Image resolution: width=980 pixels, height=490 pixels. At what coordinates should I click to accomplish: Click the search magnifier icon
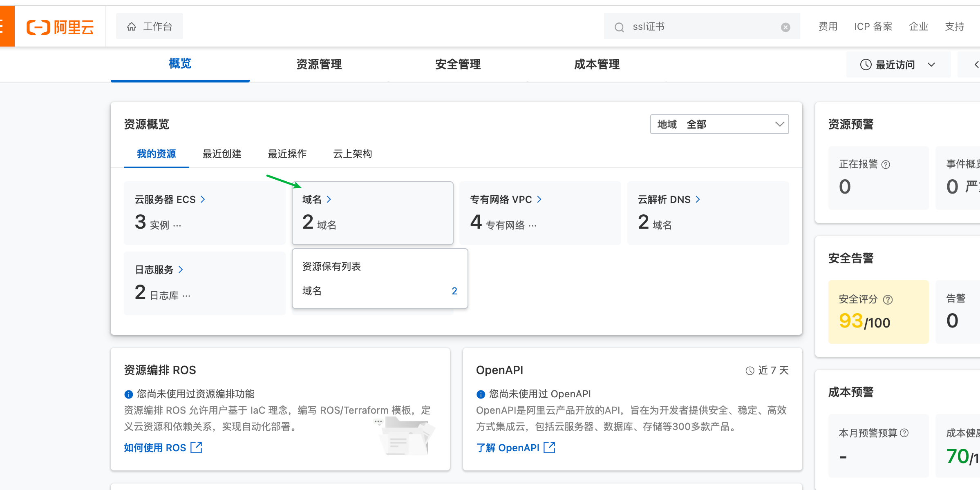(x=619, y=27)
